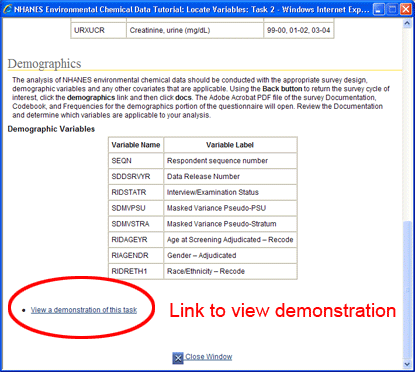Close the Internet Explorer window
Screen dimensions: 415x372
click(x=406, y=9)
